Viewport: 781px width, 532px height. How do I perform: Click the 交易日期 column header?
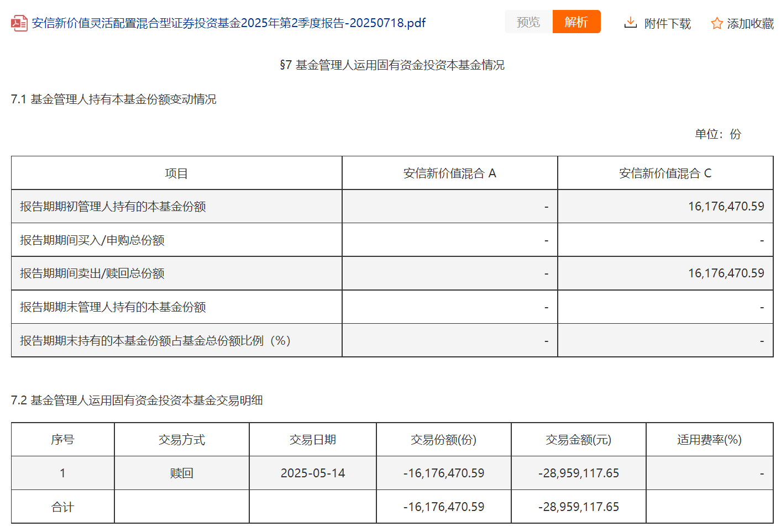pyautogui.click(x=313, y=440)
